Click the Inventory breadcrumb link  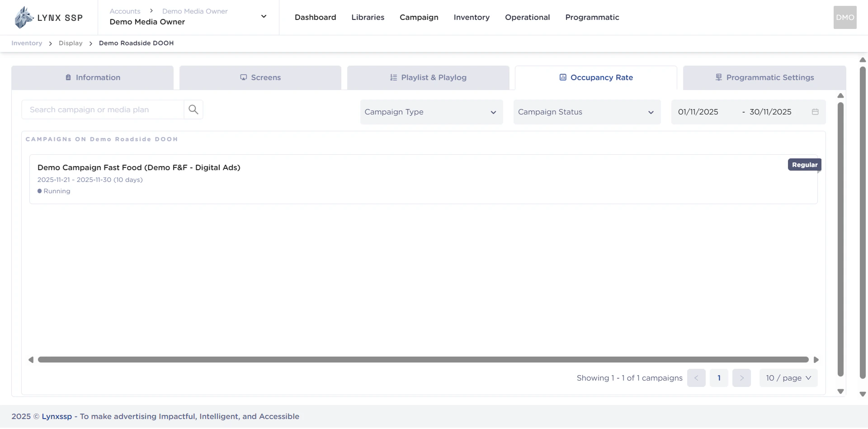click(x=27, y=43)
